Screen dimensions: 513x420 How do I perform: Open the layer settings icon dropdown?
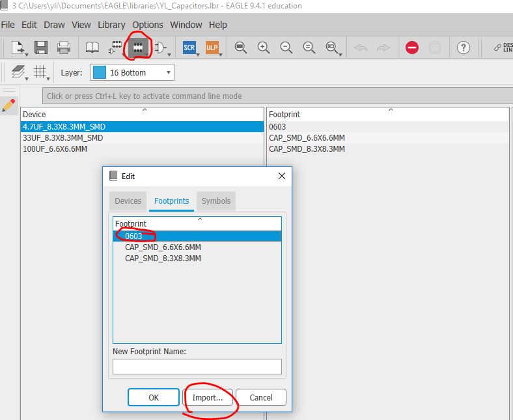tap(20, 72)
